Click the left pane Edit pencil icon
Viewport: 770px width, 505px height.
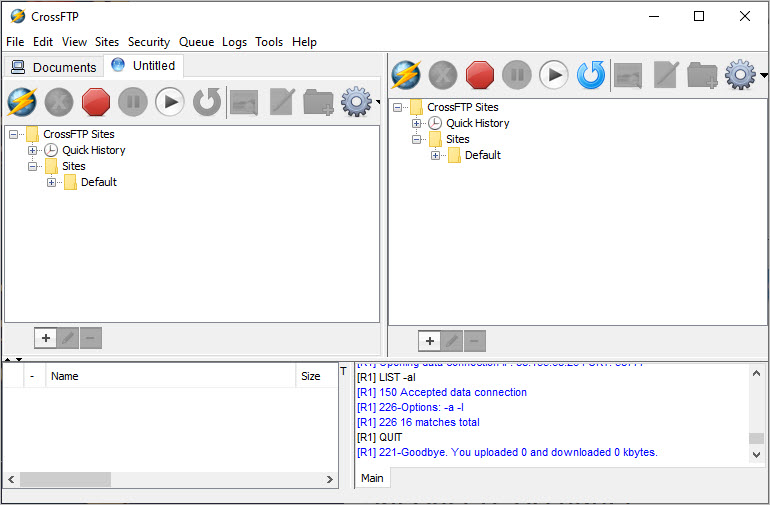[282, 102]
